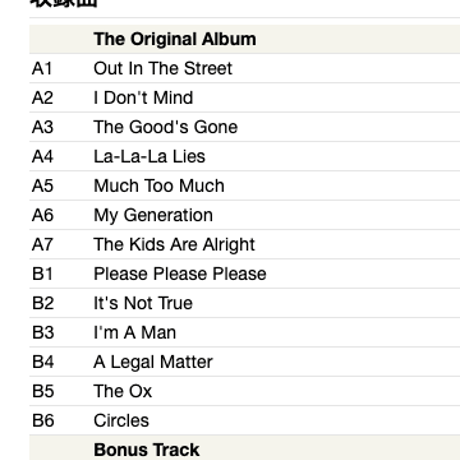Click the La-La-La Lies track
460x460 pixels.
pos(149,156)
